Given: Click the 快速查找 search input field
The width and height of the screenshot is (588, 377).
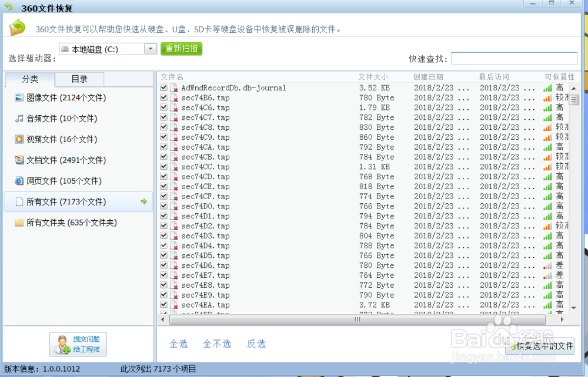Looking at the screenshot, I should [514, 58].
